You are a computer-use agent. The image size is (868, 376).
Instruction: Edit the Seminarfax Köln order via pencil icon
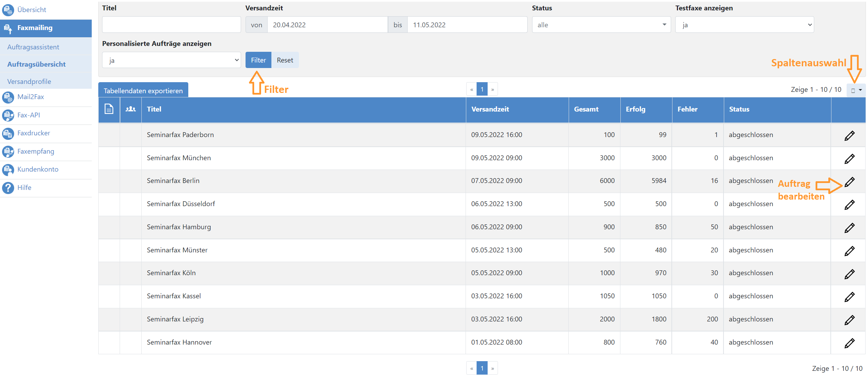tap(849, 274)
